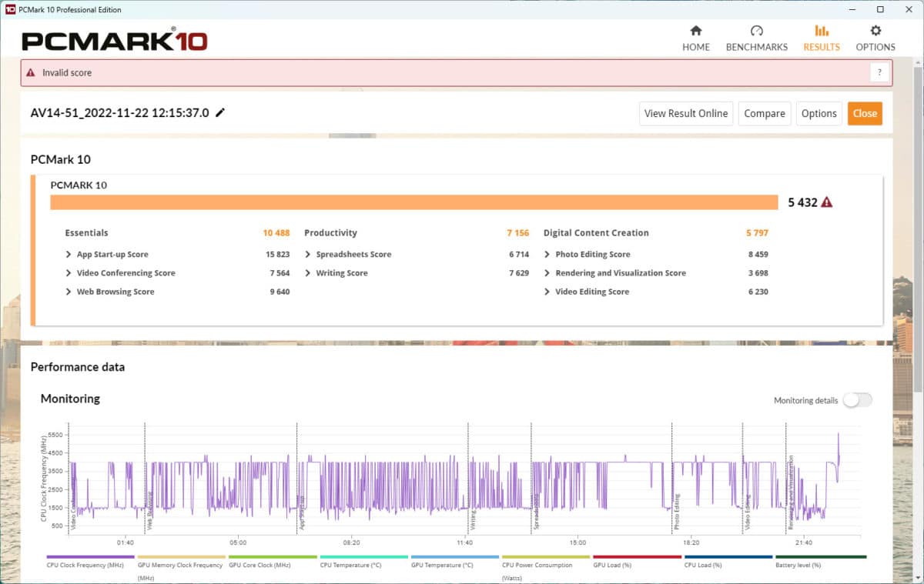Open the OPTIONS settings section
Screen dimensions: 924x584
point(875,38)
